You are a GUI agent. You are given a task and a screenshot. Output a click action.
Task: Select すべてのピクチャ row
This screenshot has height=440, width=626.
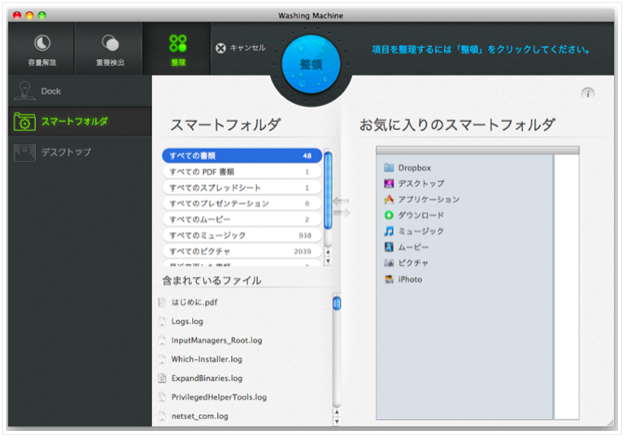click(x=242, y=252)
